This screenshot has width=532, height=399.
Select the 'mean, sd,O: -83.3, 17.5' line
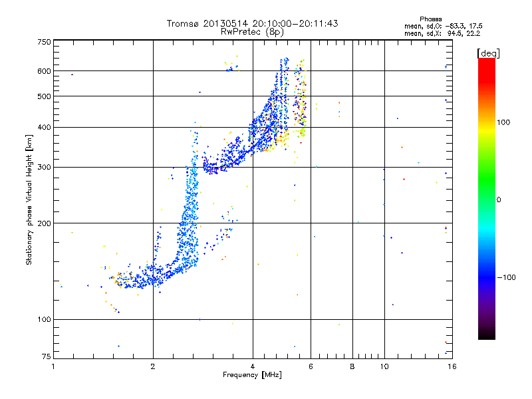tap(443, 26)
